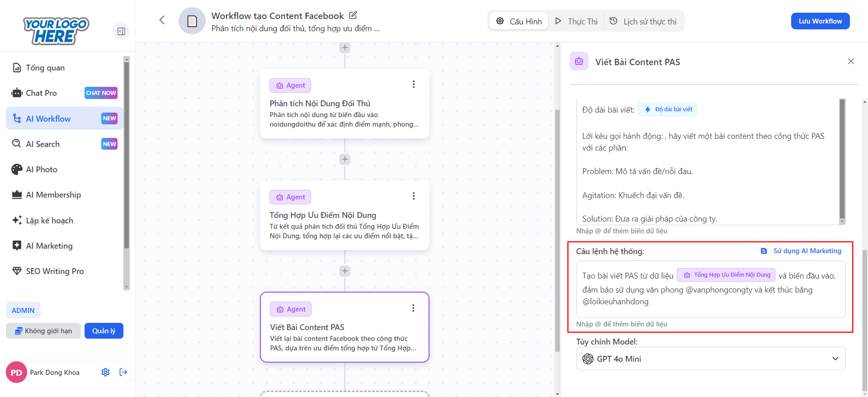Open options menu for Phân tích Nội Dung Đối Thủ
This screenshot has width=868, height=397.
tap(413, 85)
